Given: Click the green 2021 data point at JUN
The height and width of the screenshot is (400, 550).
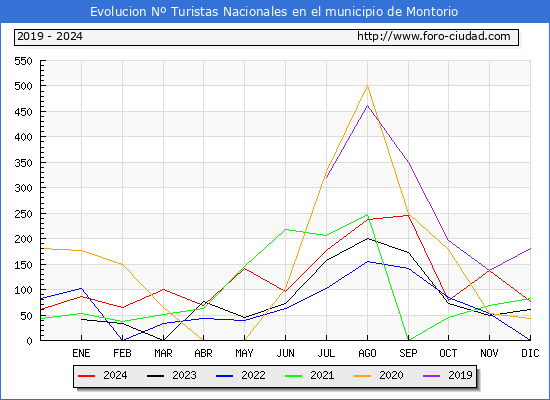Looking at the screenshot, I should click(x=286, y=229).
